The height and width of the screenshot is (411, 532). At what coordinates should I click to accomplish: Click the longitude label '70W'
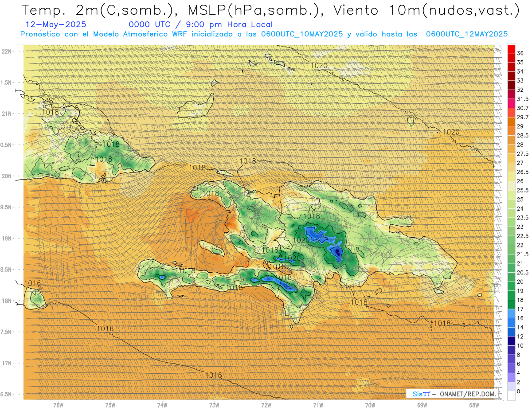tap(370, 405)
